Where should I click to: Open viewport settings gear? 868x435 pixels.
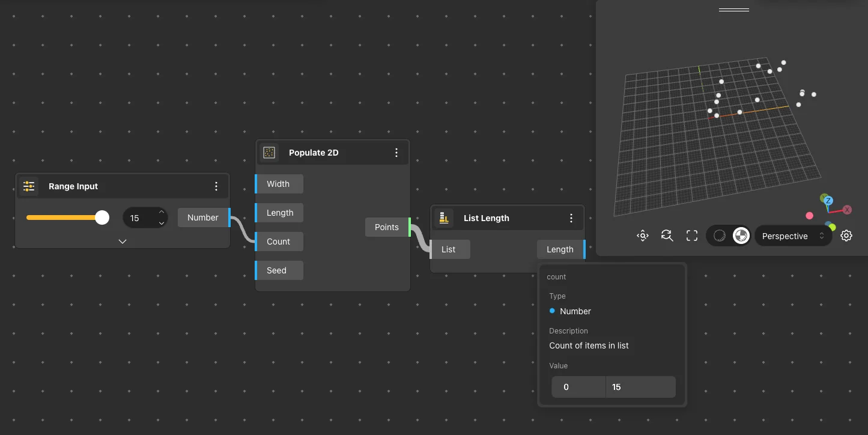846,236
